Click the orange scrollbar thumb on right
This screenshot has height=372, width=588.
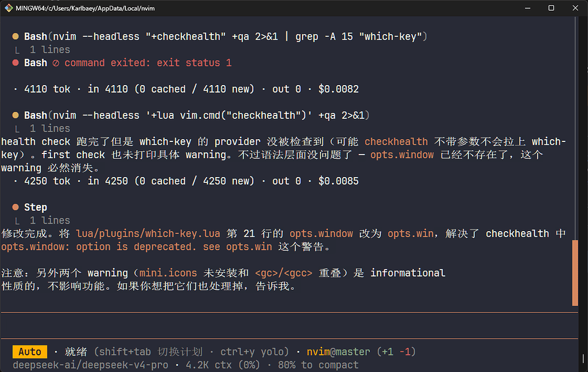pyautogui.click(x=575, y=273)
